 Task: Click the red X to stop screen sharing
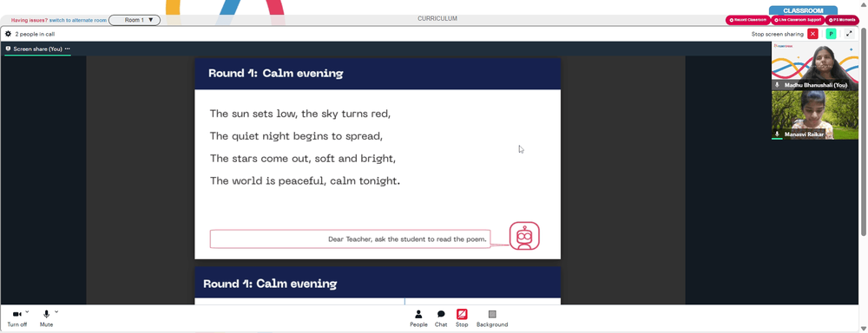[x=812, y=34]
